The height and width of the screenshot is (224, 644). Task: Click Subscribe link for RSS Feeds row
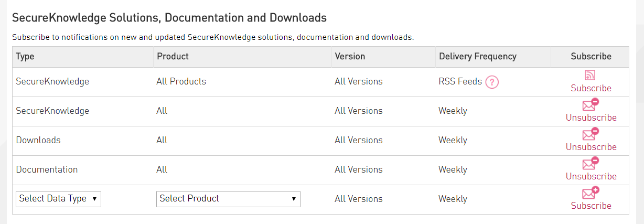tap(591, 88)
